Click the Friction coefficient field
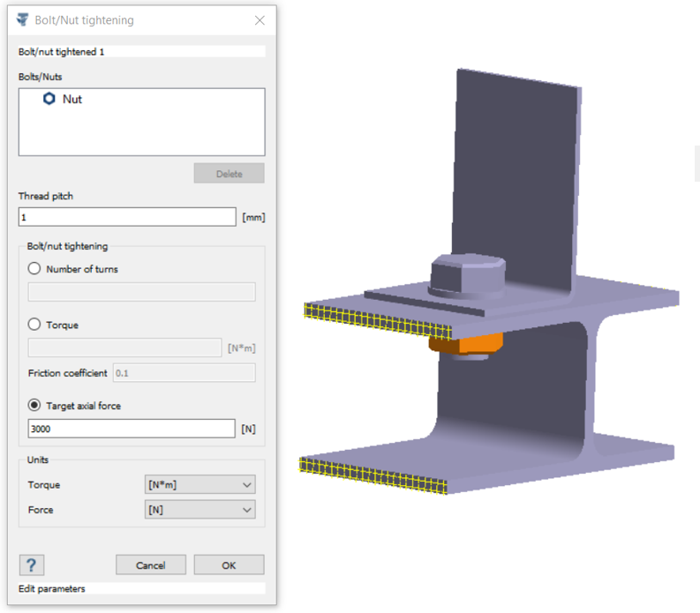This screenshot has width=700, height=613. pyautogui.click(x=184, y=373)
